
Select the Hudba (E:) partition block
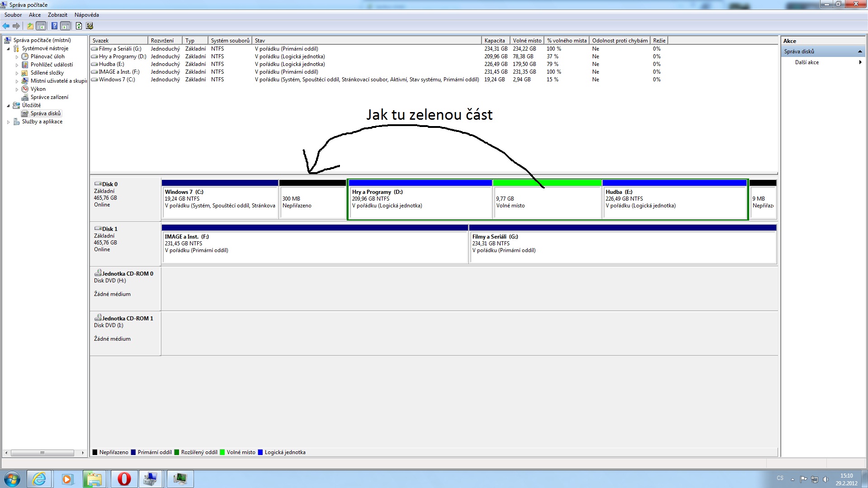click(x=674, y=202)
